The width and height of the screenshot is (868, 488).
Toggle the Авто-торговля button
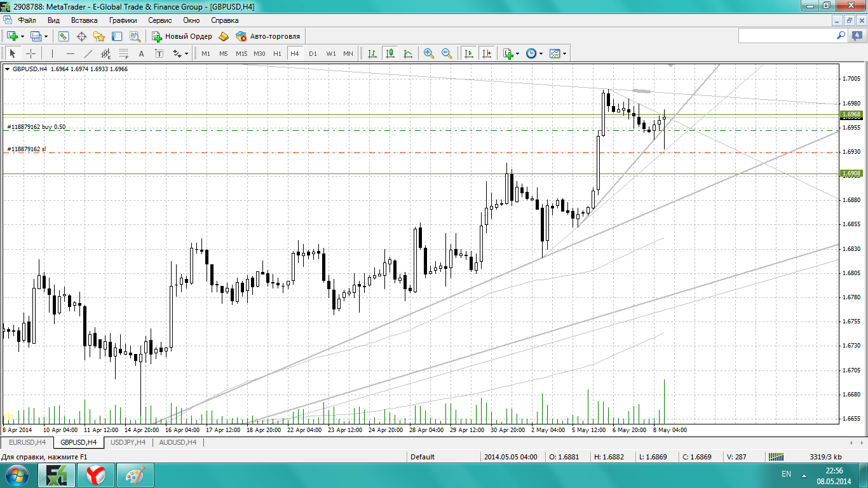pos(268,36)
